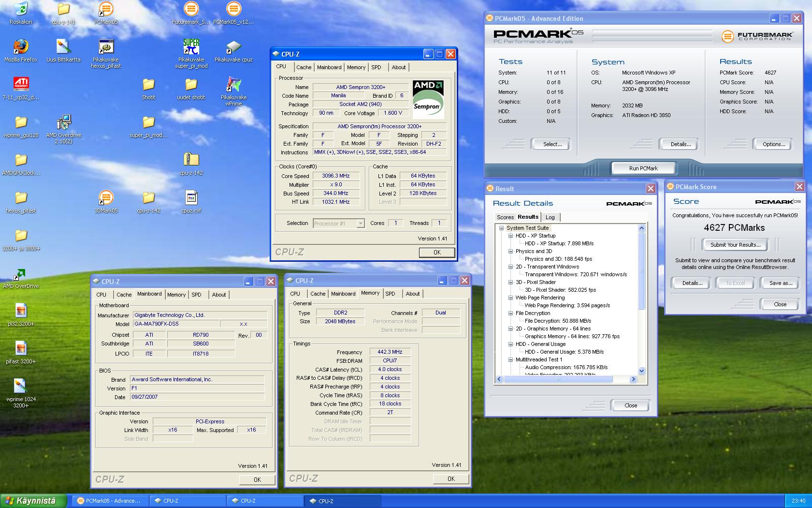Screen dimensions: 812x508
Task: Click the vertical scrollbar in Result tree
Action: 641,271
